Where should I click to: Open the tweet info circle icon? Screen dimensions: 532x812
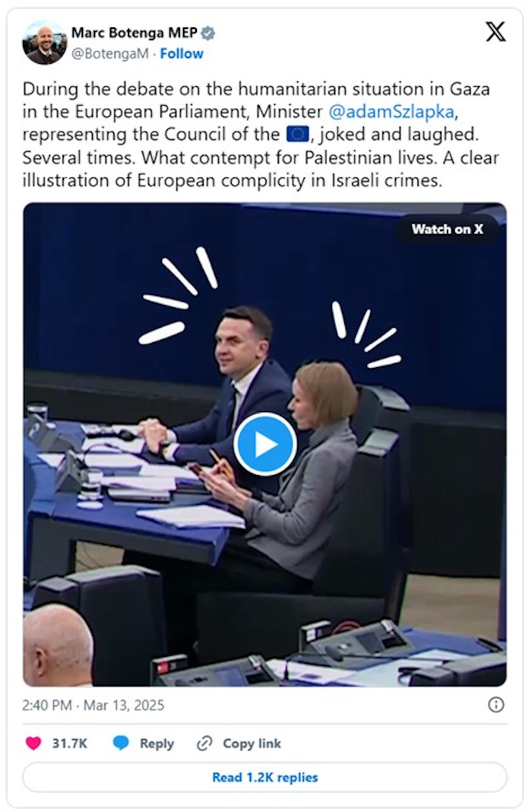[x=496, y=705]
